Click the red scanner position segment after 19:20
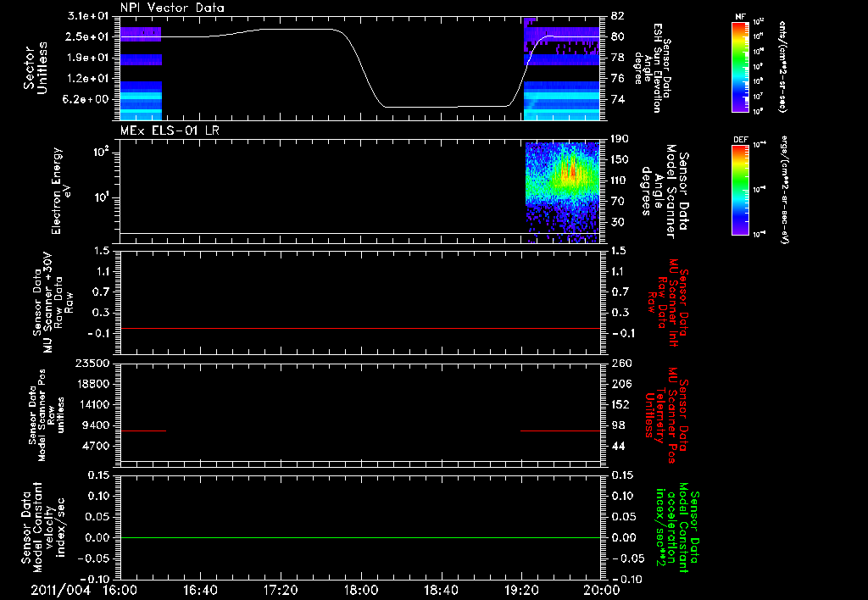 click(x=560, y=431)
